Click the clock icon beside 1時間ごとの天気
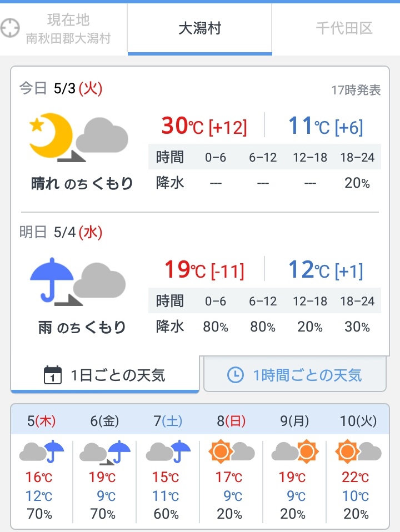Screen dimensions: 400x532 (x=236, y=375)
